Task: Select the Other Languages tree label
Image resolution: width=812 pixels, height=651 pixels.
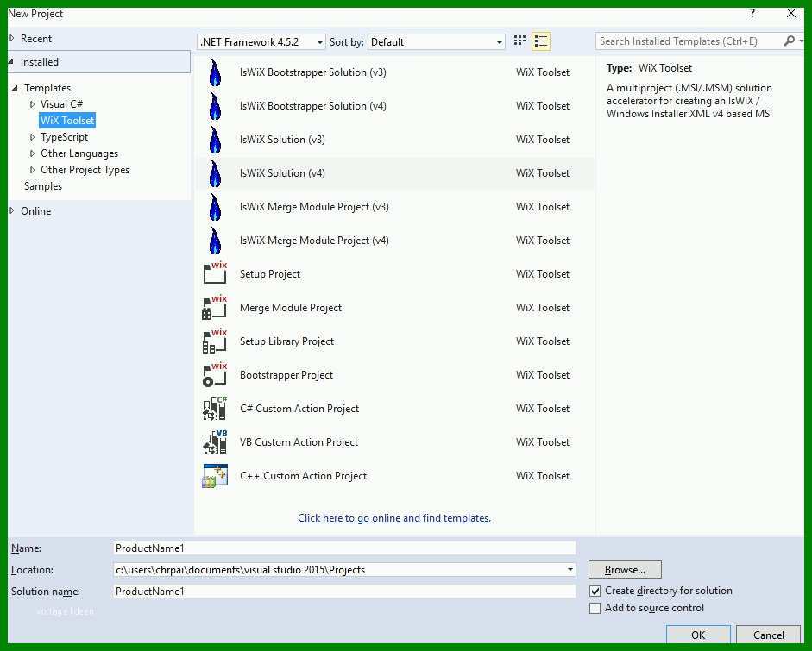Action: point(79,153)
